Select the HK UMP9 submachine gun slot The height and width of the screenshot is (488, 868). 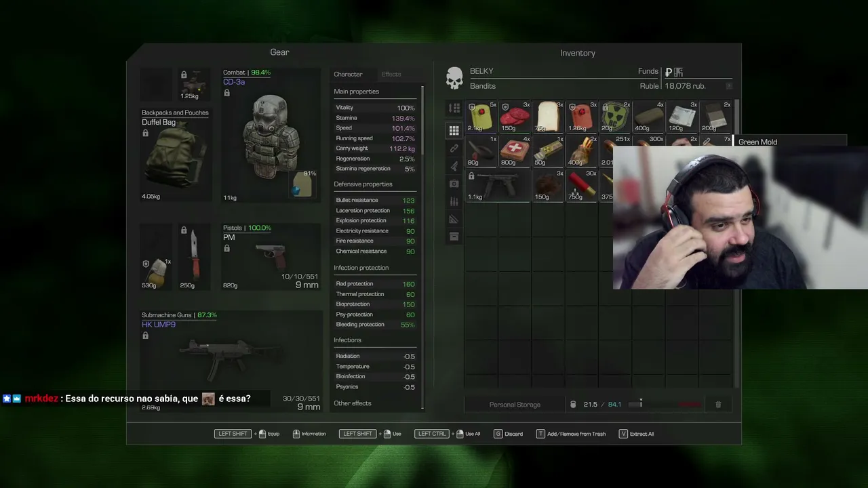point(231,362)
